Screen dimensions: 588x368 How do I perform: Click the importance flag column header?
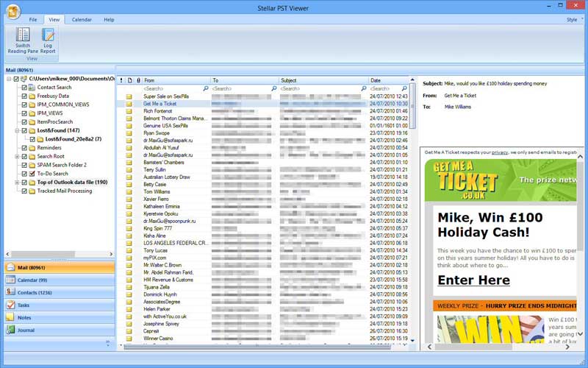pos(121,80)
